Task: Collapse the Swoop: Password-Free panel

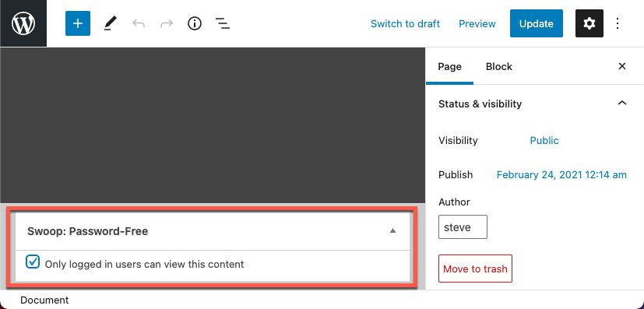Action: pyautogui.click(x=392, y=231)
